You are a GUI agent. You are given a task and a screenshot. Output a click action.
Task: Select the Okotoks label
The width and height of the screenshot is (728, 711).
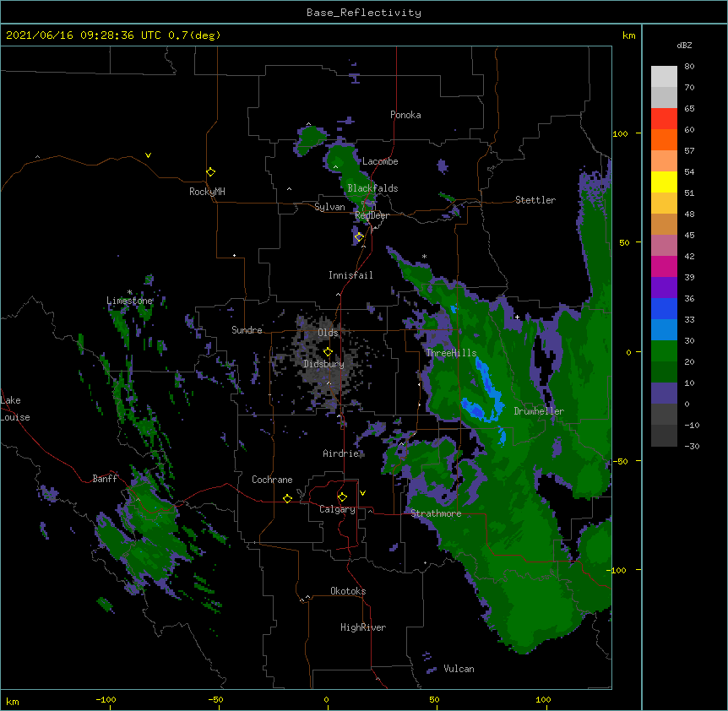tap(348, 591)
